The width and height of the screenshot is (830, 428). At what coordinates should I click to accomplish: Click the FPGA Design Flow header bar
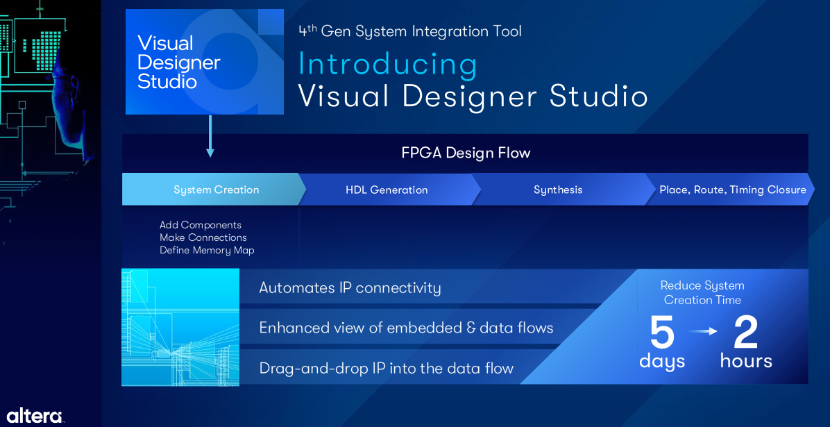tap(465, 153)
